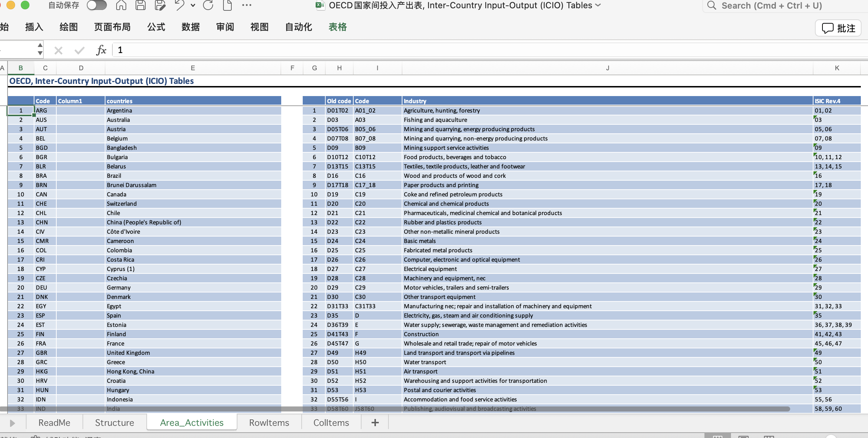Viewport: 868px width, 438px height.
Task: Open the document title dropdown chevron
Action: click(x=598, y=5)
